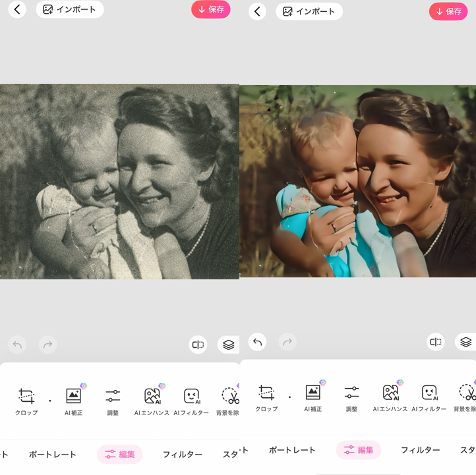Open 調整 adjustment sliders in left panel
Image resolution: width=476 pixels, height=475 pixels.
pos(113,400)
